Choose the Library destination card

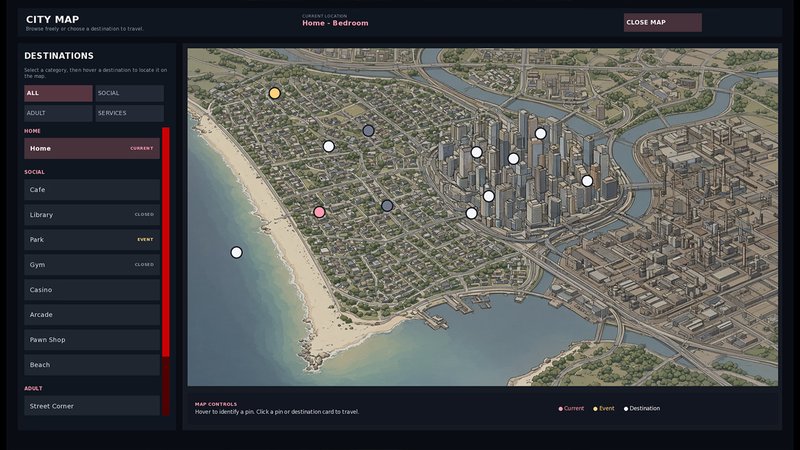point(92,215)
